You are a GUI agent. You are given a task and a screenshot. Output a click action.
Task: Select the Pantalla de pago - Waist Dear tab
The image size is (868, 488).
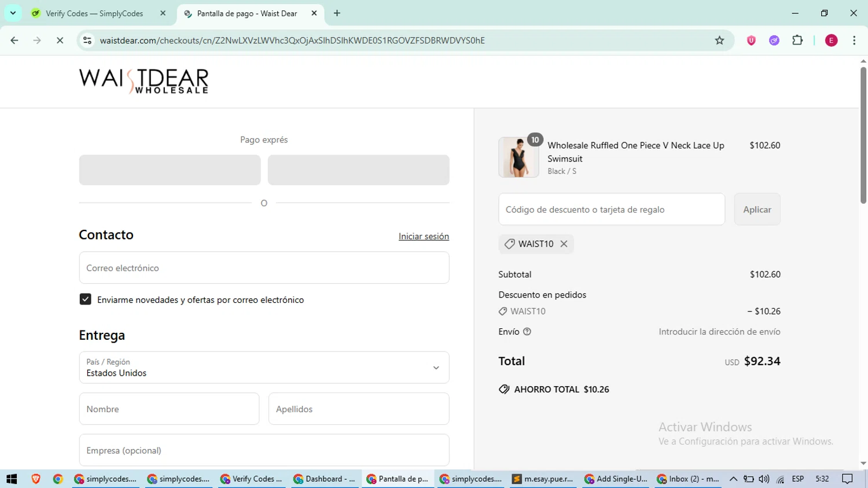click(247, 13)
